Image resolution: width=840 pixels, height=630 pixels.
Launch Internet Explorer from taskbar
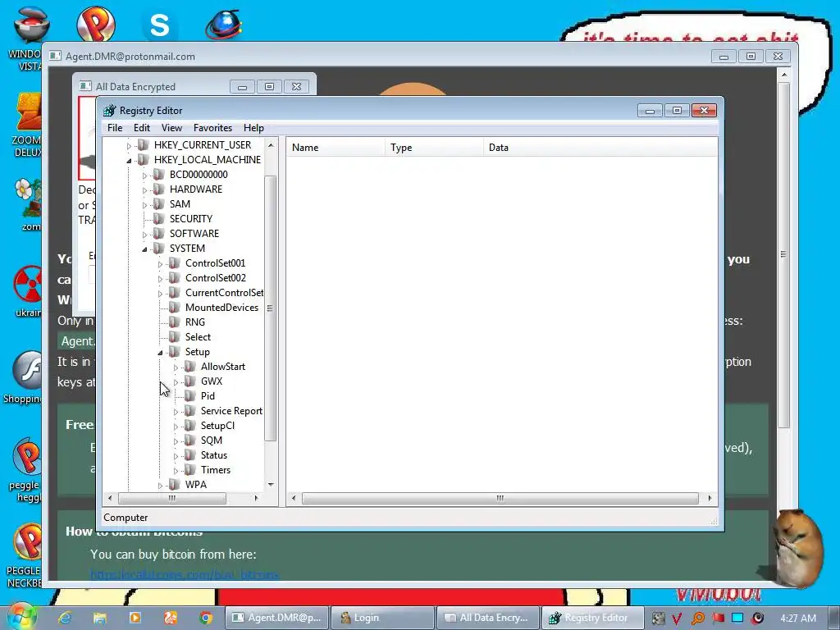(x=66, y=618)
